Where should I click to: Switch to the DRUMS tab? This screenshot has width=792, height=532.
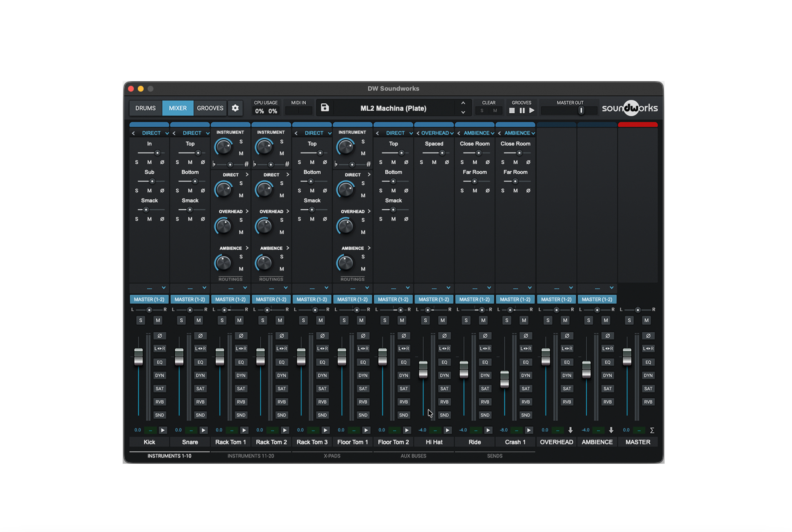[145, 108]
